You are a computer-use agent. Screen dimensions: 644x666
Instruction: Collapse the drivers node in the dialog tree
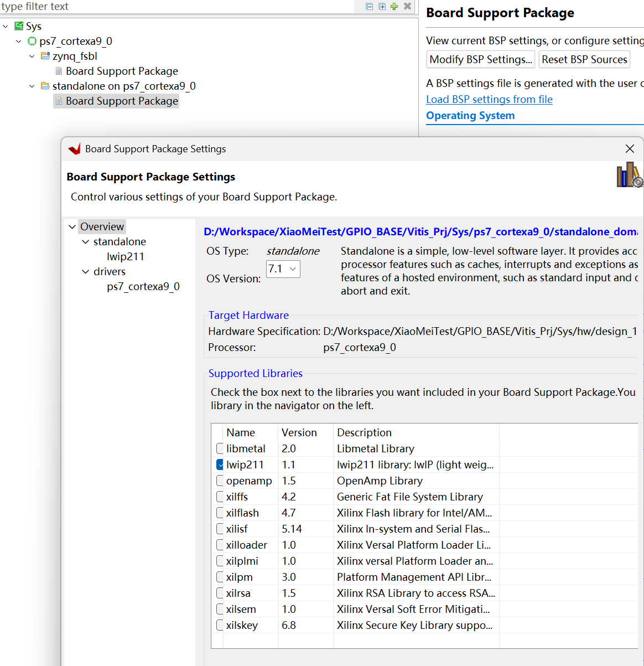coord(85,271)
